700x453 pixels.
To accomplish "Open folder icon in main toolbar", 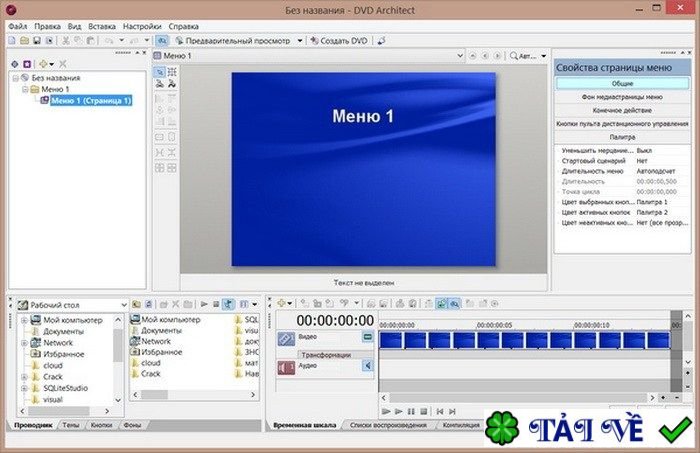I will click(25, 41).
